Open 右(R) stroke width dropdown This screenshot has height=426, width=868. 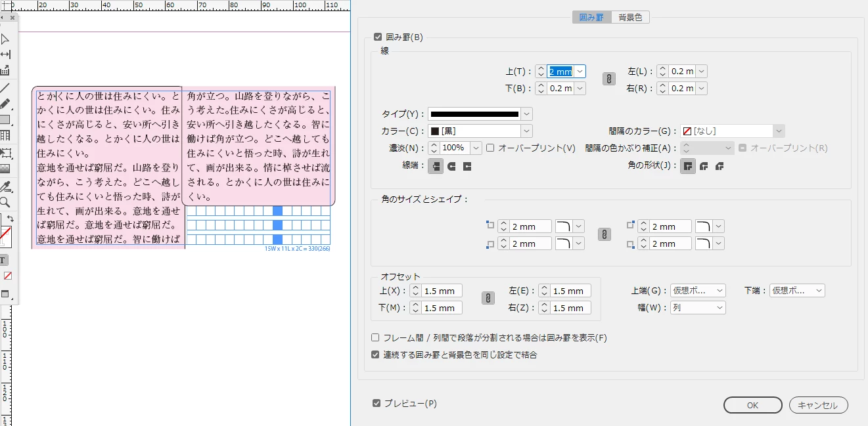pyautogui.click(x=701, y=89)
